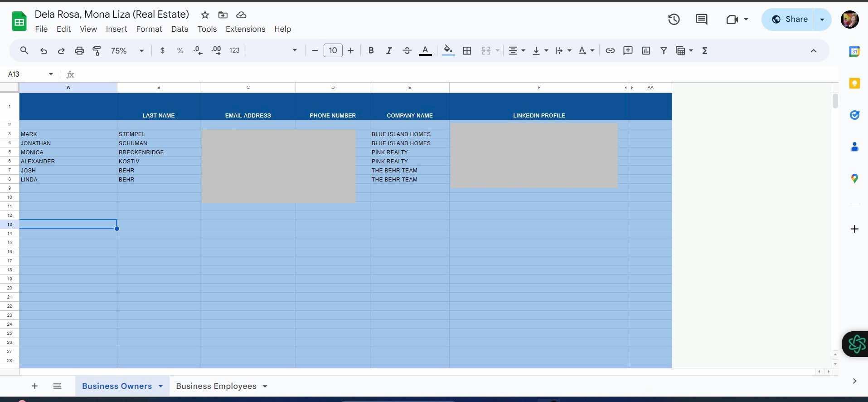Open the Share options dropdown arrow
The width and height of the screenshot is (868, 402).
coord(822,20)
